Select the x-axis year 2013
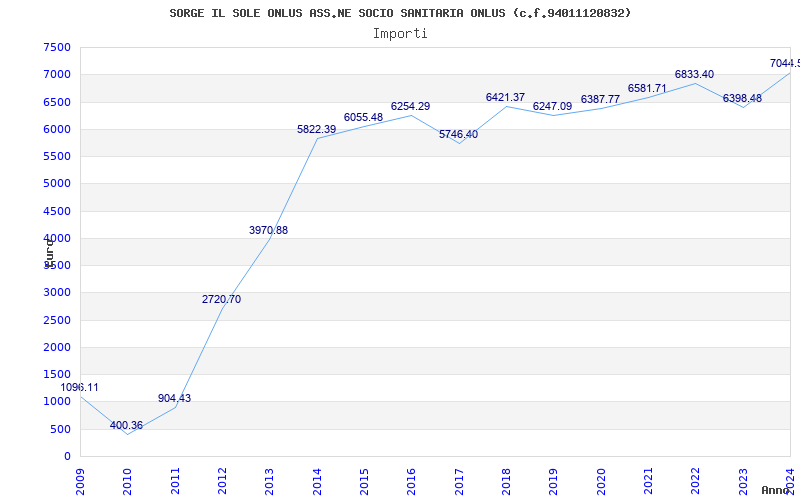Viewport: 800px width, 500px height. 269,481
